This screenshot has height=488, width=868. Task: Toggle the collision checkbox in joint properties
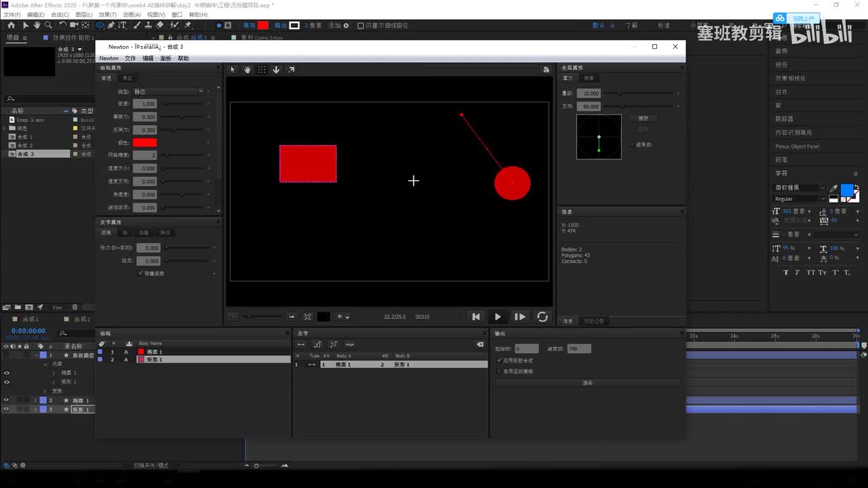click(140, 273)
